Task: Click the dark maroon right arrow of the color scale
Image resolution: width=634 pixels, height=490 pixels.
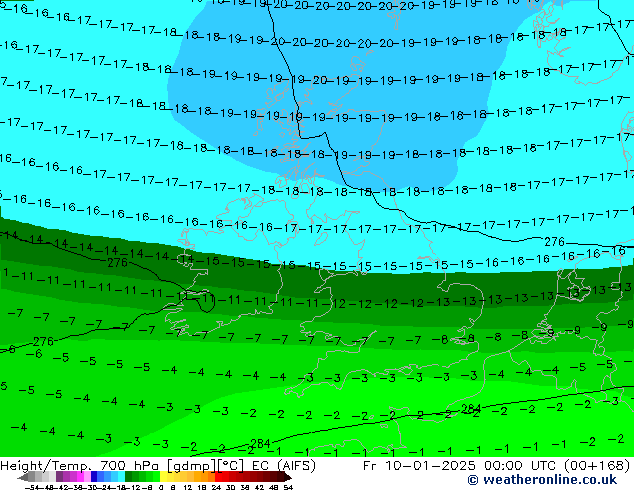Action: (288, 477)
